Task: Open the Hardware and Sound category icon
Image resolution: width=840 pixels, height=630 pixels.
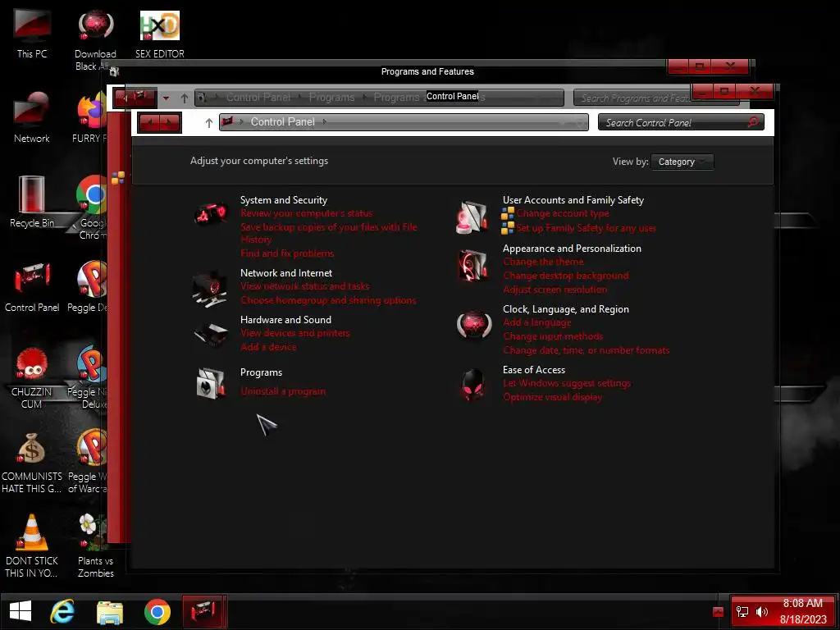Action: point(211,334)
